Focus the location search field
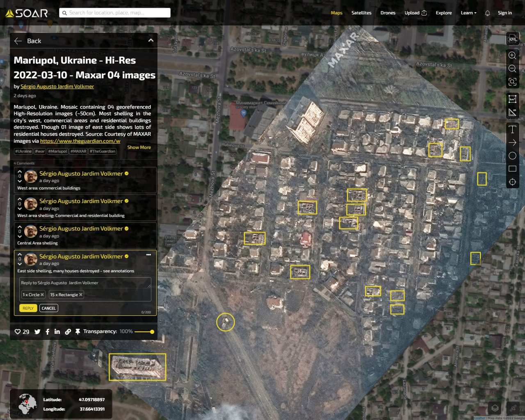Image resolution: width=525 pixels, height=420 pixels. [x=115, y=13]
